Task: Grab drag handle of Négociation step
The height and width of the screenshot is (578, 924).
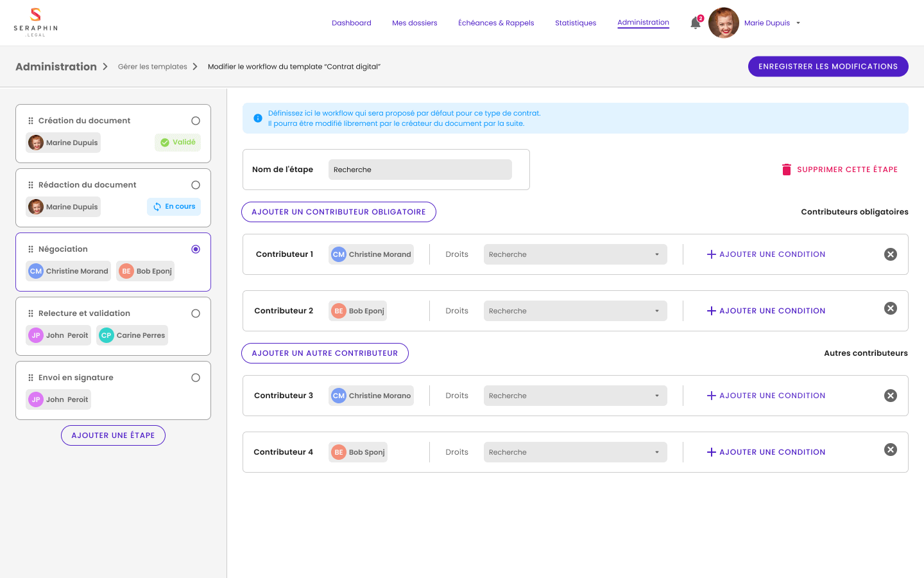Action: pyautogui.click(x=31, y=249)
